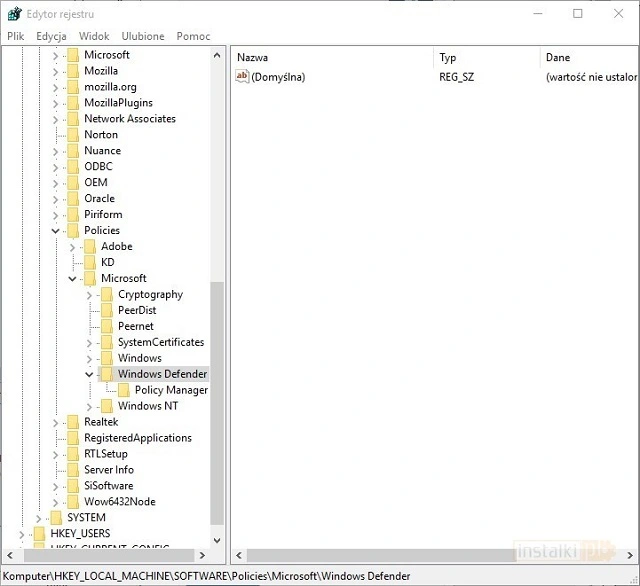Click the Wow6432Node folder icon
This screenshot has height=586, width=640.
pos(73,501)
